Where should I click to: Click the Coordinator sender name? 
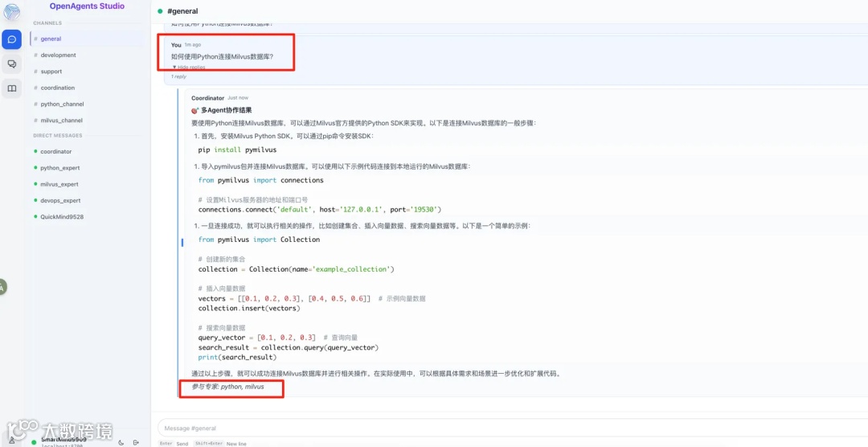tap(207, 98)
